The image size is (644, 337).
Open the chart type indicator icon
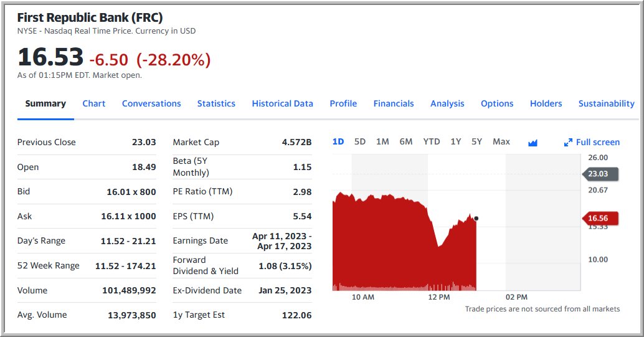pos(533,143)
